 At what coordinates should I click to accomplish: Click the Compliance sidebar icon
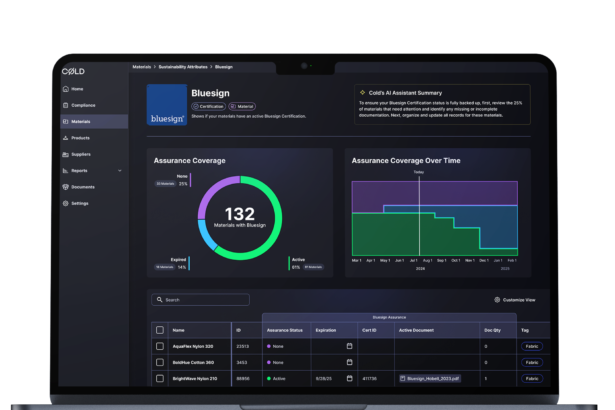[x=66, y=105]
